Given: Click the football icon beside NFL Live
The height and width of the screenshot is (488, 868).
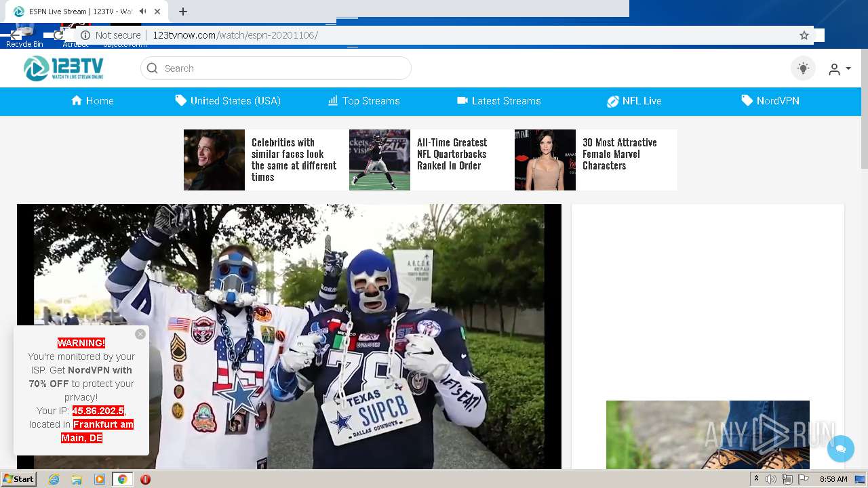Looking at the screenshot, I should click(612, 101).
